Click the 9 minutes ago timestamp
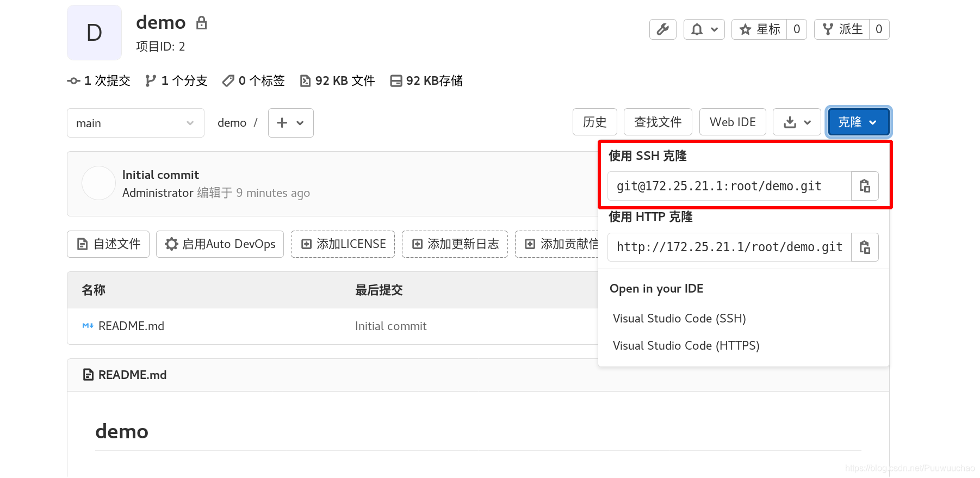 [272, 193]
